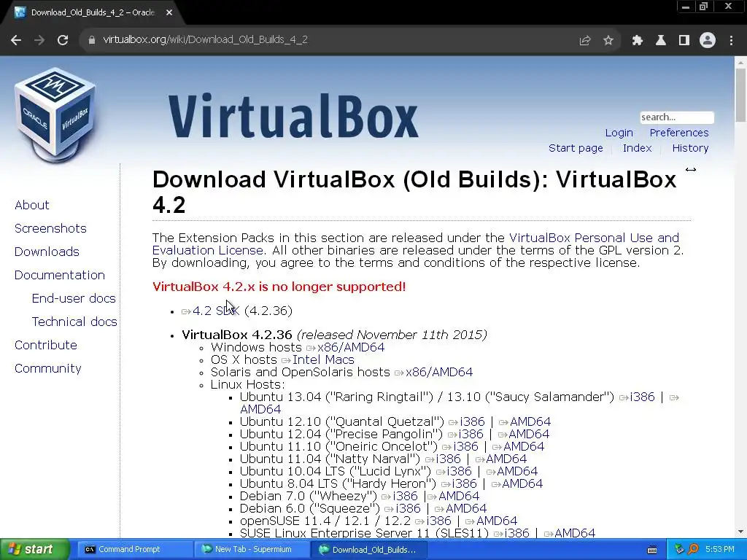747x560 pixels.
Task: Open Documentation in sidebar
Action: pos(60,275)
